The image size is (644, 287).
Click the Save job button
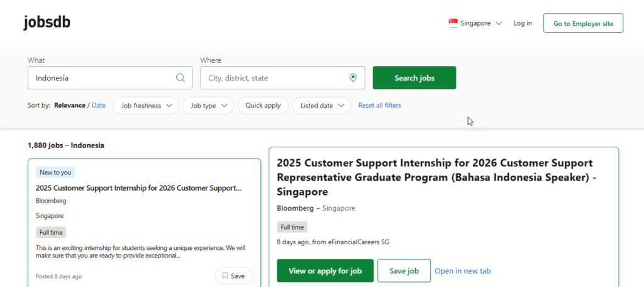tap(404, 271)
